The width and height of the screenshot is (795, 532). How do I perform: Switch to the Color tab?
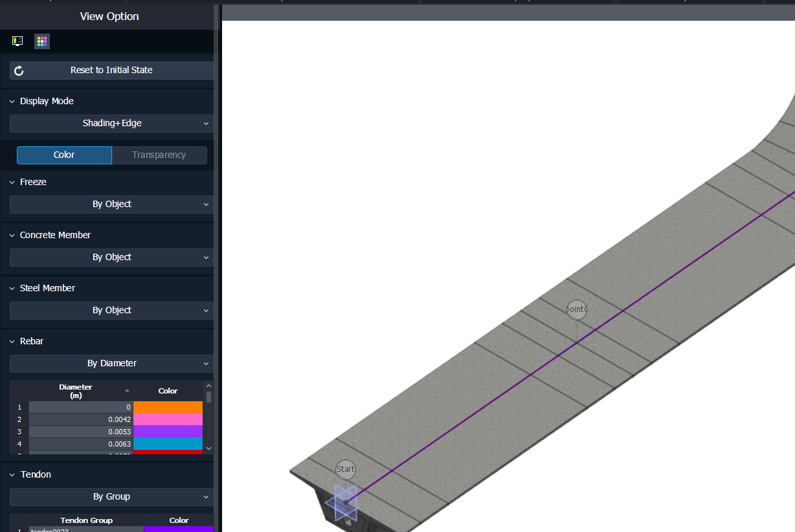tap(64, 155)
